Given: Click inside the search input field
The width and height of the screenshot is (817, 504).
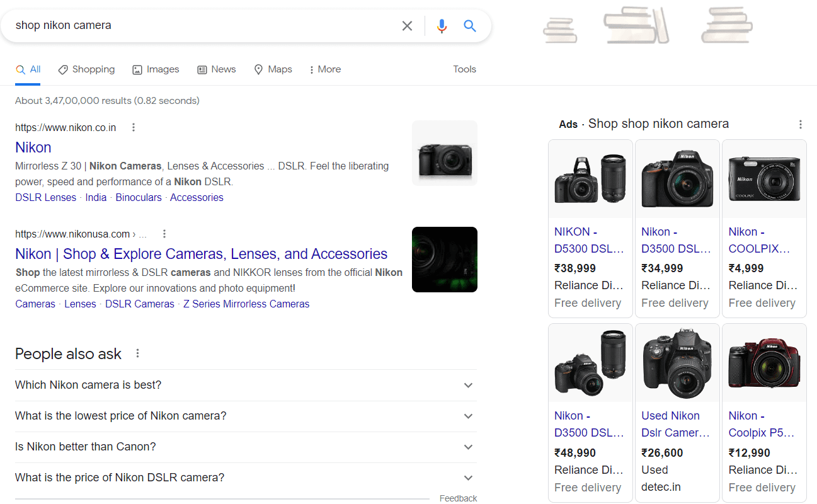Looking at the screenshot, I should click(202, 26).
